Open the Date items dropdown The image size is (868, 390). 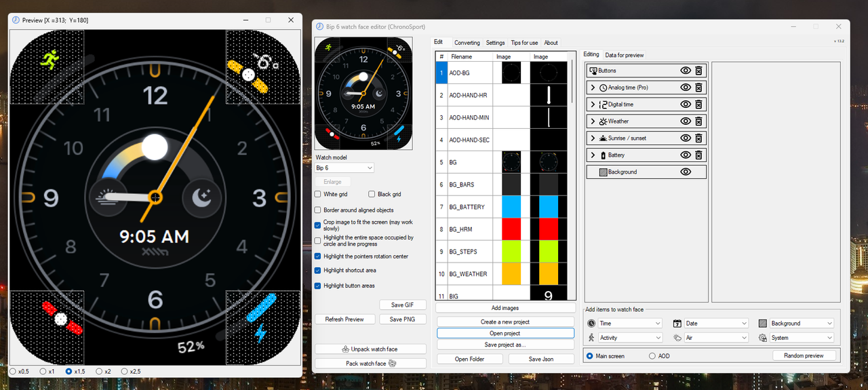pos(716,324)
